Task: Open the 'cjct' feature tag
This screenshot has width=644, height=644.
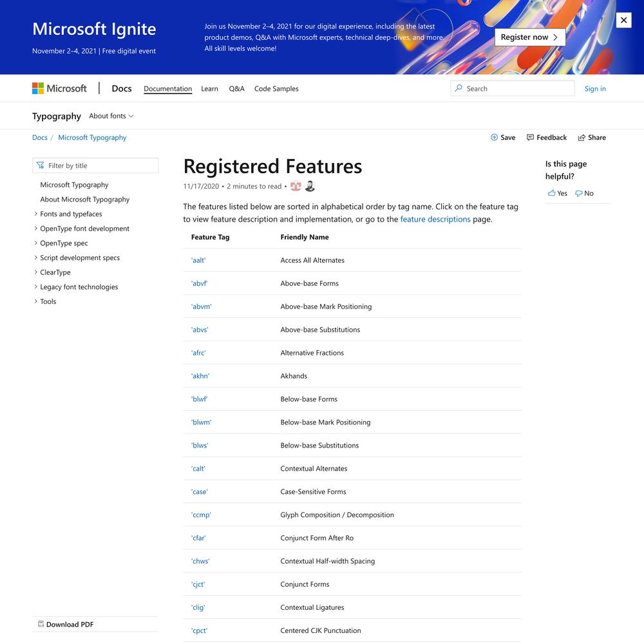Action: 198,584
